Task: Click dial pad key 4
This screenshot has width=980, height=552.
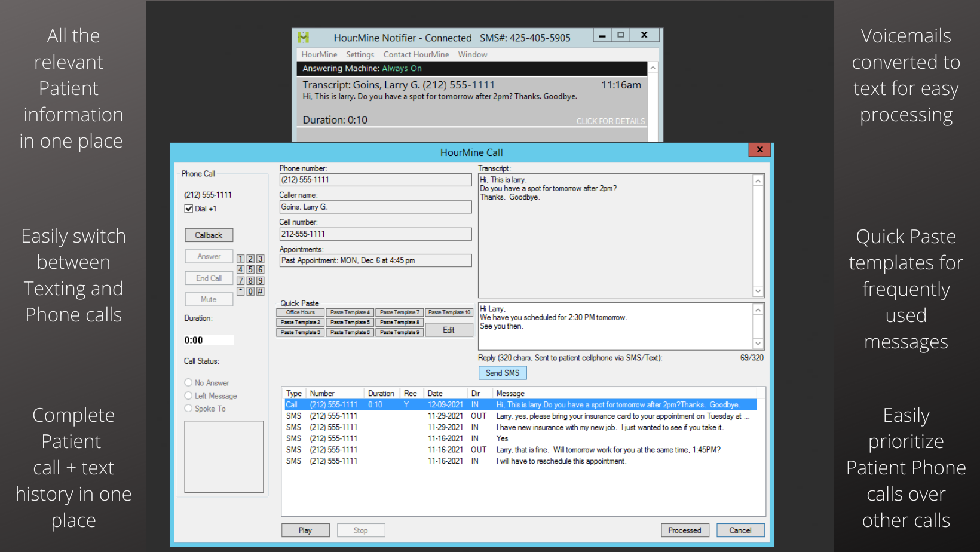Action: (x=240, y=269)
